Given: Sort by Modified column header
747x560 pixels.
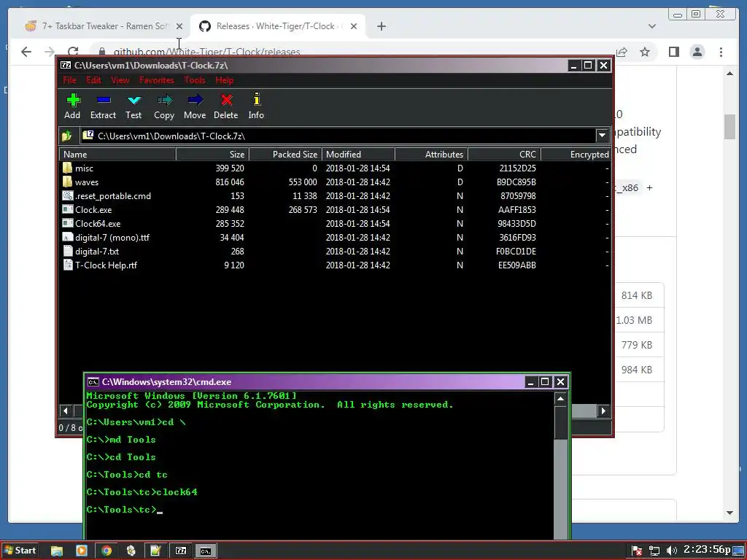Looking at the screenshot, I should [x=358, y=155].
